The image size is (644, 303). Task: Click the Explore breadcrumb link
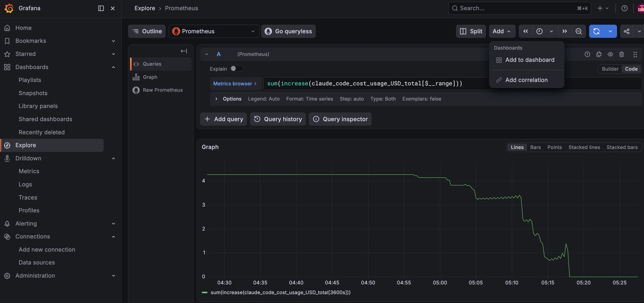point(145,8)
